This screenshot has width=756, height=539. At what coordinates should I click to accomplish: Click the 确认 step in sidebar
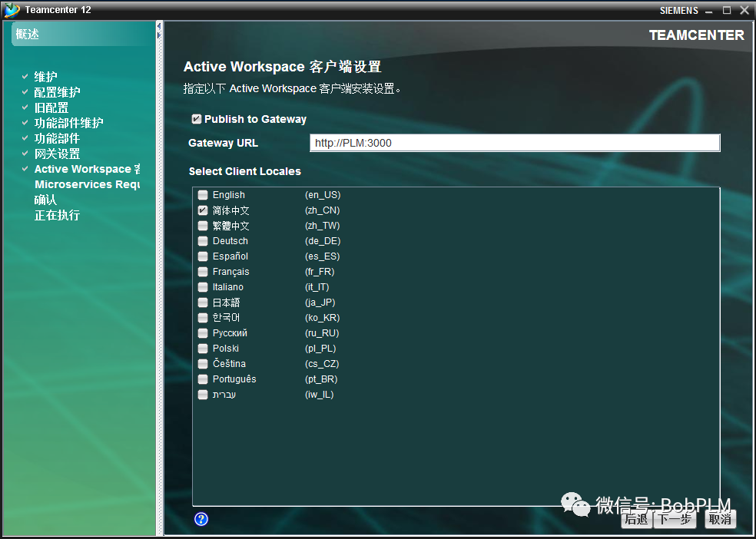45,200
